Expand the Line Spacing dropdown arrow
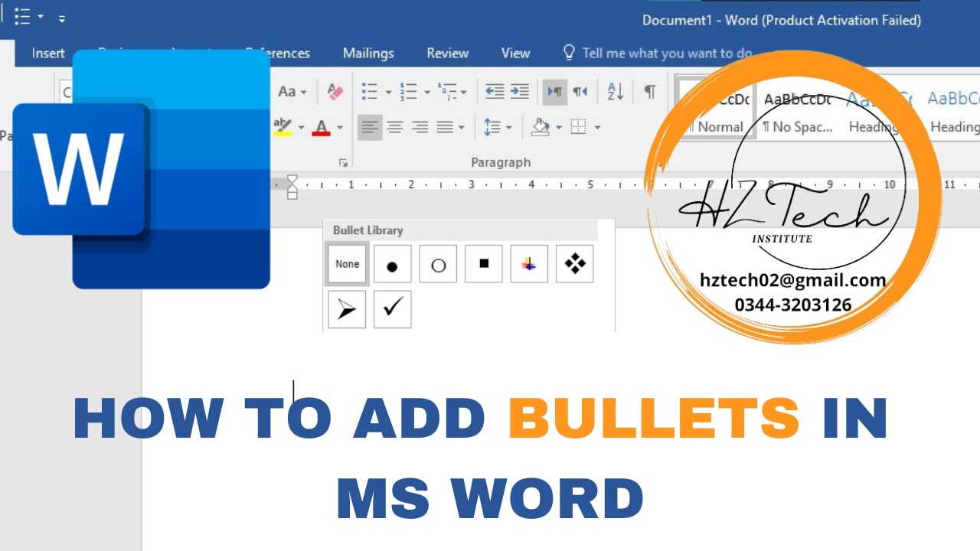This screenshot has width=980, height=551. coord(509,128)
